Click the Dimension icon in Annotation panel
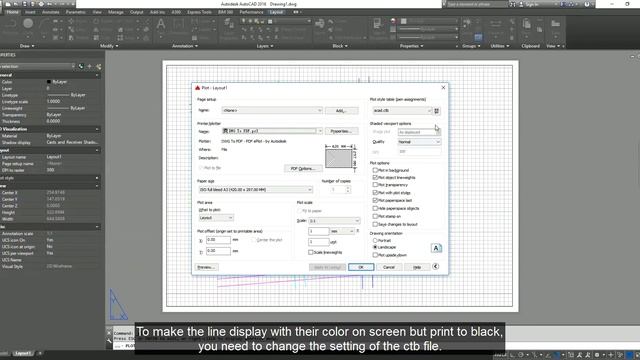 click(179, 24)
